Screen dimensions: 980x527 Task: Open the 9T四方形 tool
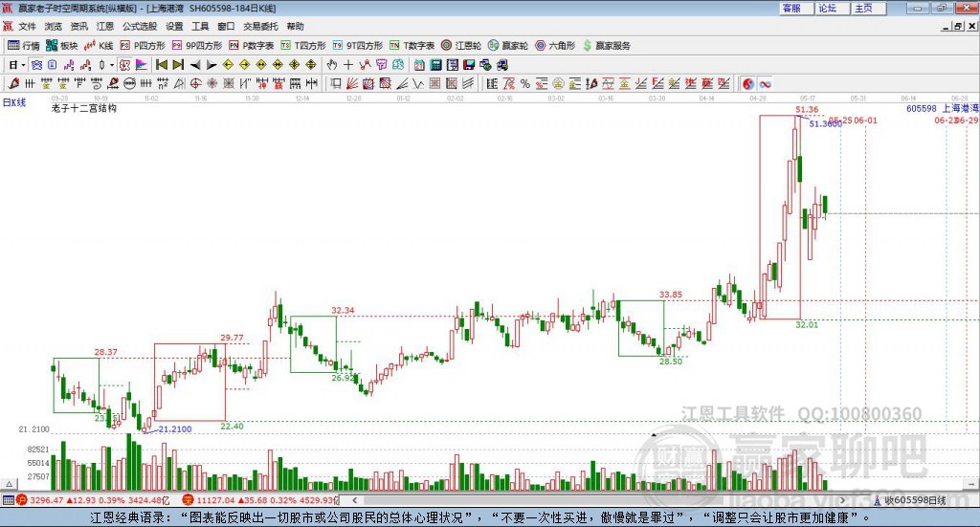tap(358, 46)
